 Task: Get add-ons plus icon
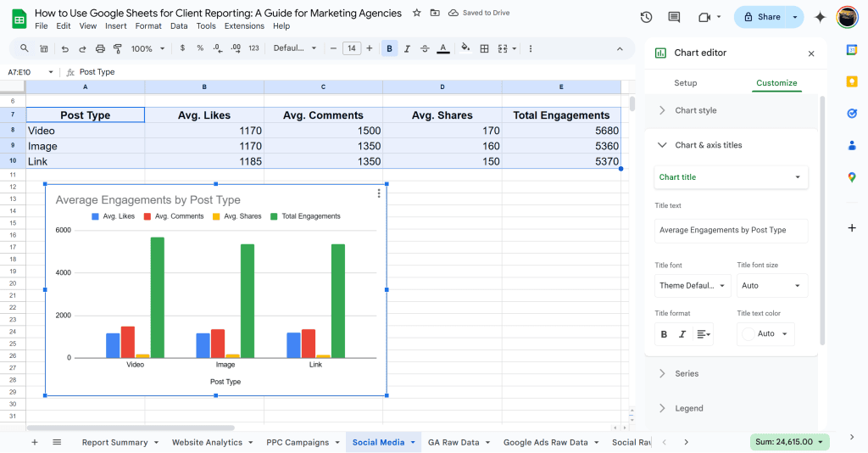tap(852, 227)
